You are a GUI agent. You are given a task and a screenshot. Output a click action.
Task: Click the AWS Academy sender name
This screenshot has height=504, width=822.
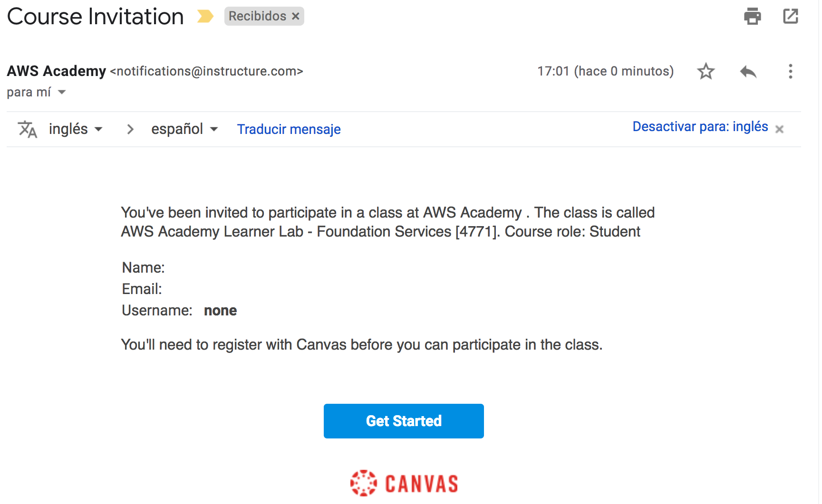click(x=56, y=71)
